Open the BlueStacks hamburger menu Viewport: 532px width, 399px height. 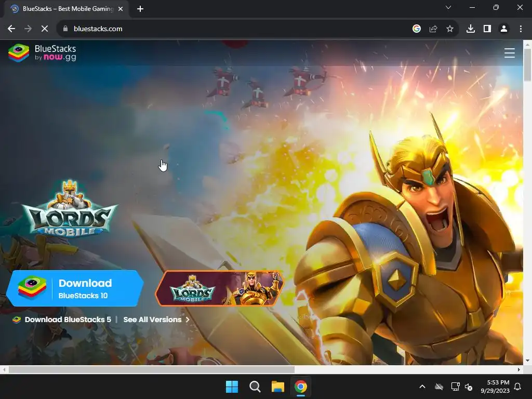509,53
